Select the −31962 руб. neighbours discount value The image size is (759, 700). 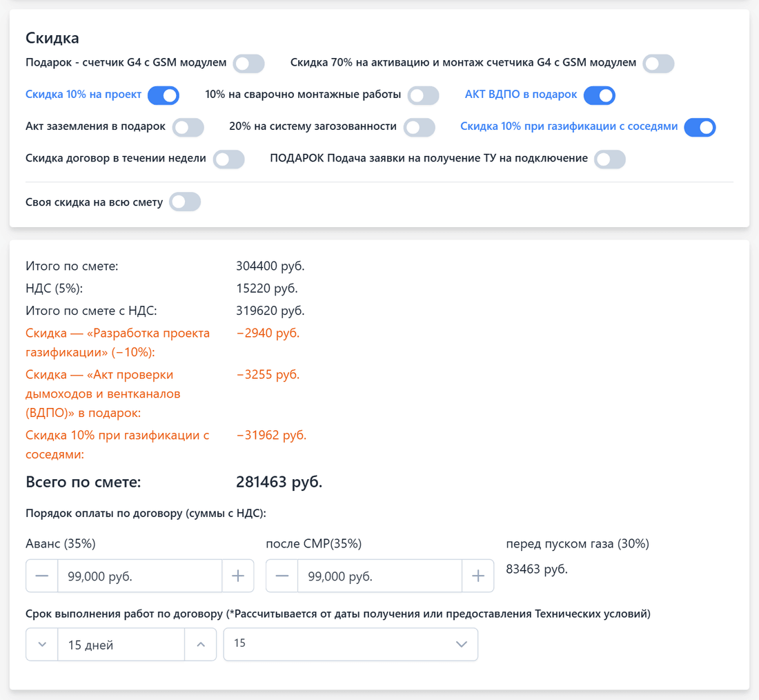[271, 435]
